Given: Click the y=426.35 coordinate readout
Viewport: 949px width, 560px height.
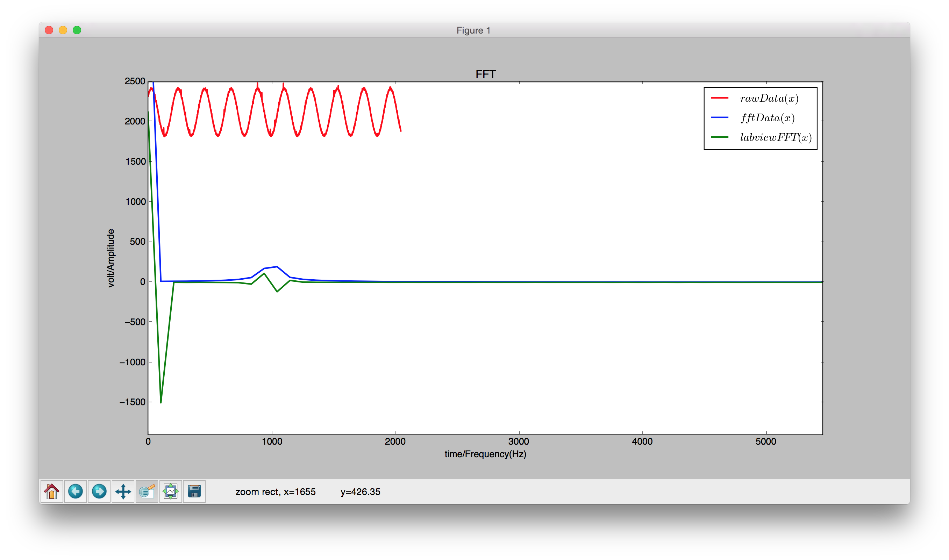Looking at the screenshot, I should (361, 492).
